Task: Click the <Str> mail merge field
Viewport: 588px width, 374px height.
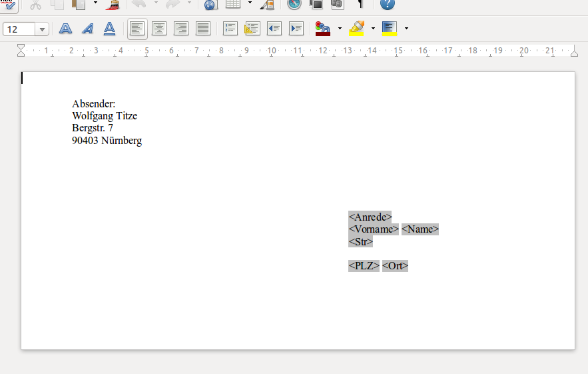Action: tap(361, 241)
